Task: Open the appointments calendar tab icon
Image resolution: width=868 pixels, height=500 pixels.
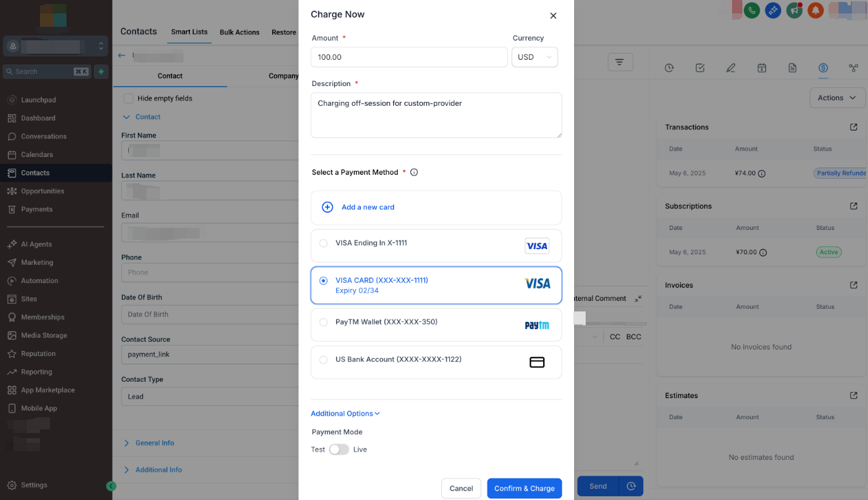Action: coord(761,68)
